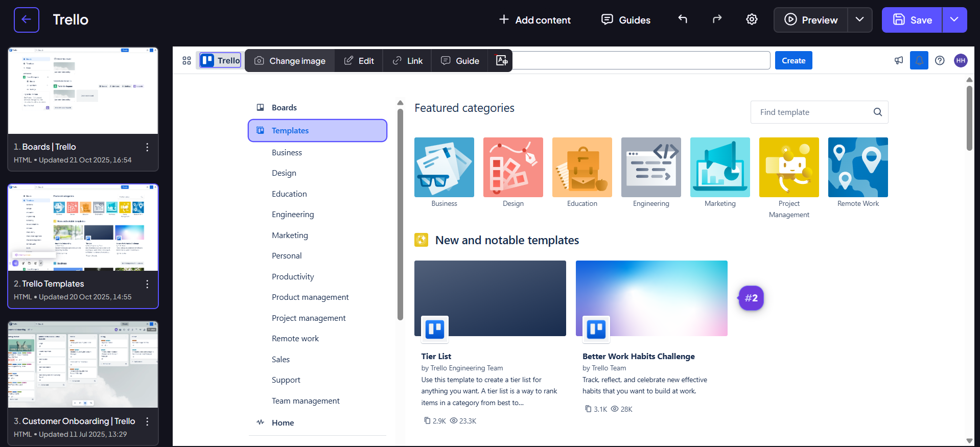Click Add content

(534, 20)
